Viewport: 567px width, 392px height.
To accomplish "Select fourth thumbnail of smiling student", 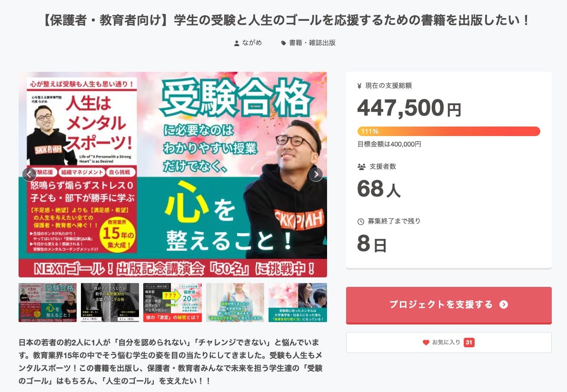I will (x=235, y=303).
